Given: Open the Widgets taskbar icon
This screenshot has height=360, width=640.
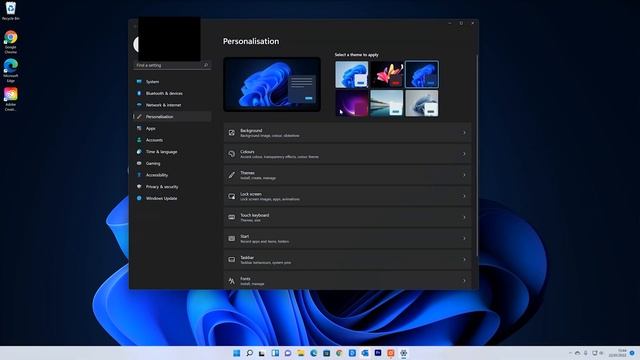Looking at the screenshot, I should [275, 353].
